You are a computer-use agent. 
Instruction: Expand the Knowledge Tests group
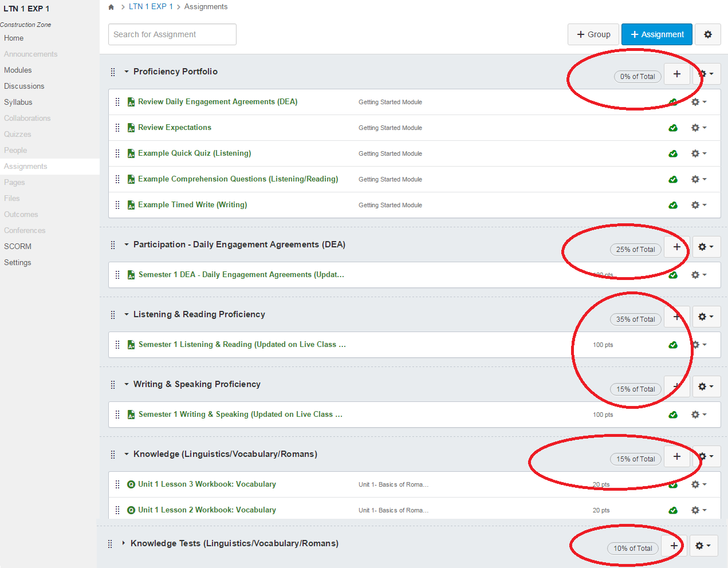[124, 543]
